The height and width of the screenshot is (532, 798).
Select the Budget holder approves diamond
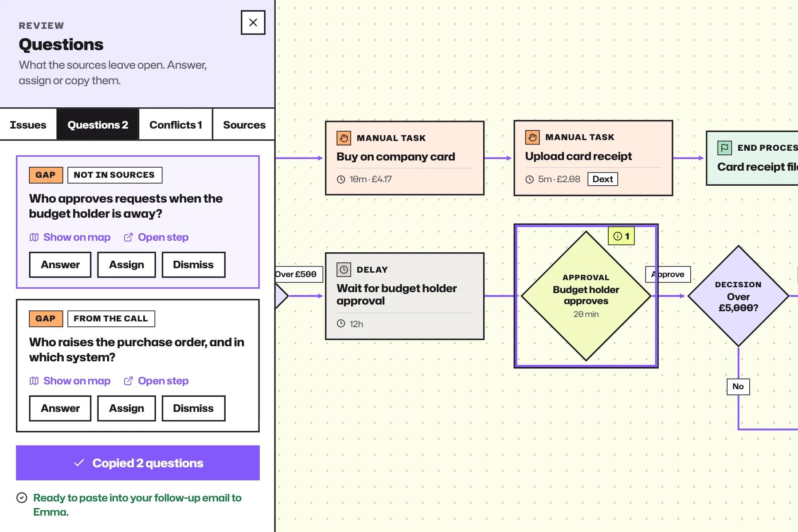(x=586, y=296)
